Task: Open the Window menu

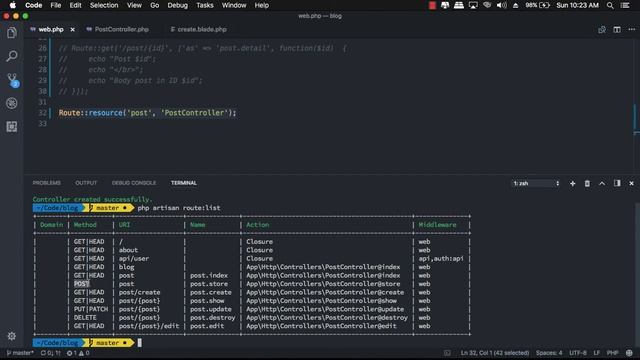Action: click(x=234, y=5)
